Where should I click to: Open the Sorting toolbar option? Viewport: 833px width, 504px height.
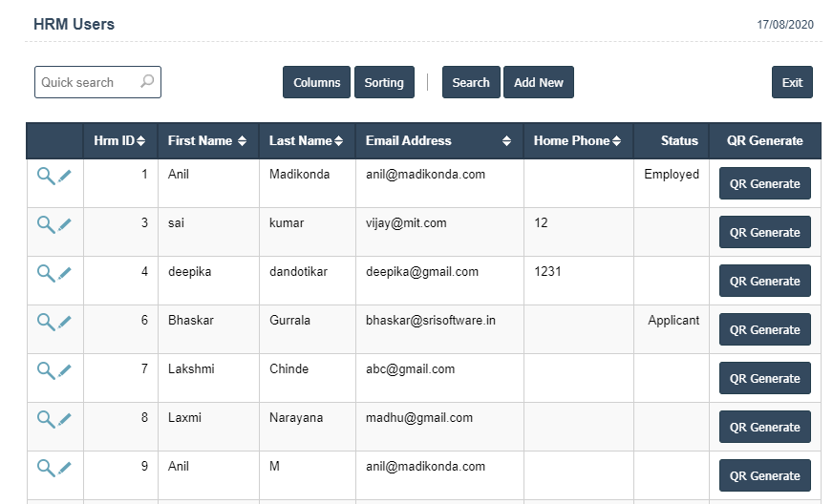tap(384, 83)
